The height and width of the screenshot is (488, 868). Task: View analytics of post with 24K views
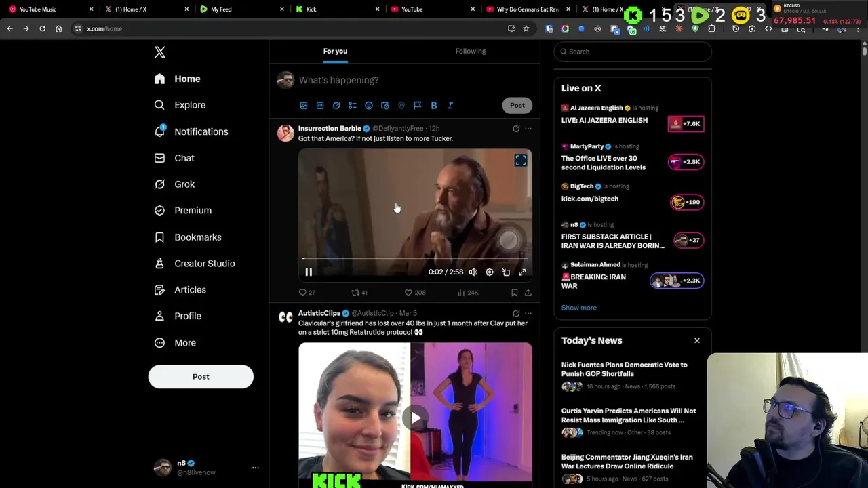coord(468,293)
